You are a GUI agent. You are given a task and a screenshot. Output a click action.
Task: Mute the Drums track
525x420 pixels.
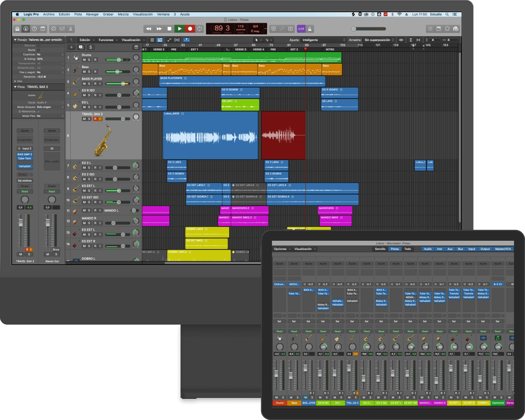pos(84,60)
